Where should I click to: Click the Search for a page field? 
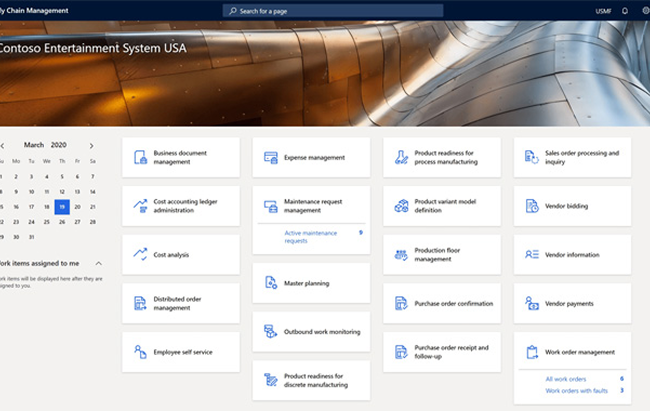click(x=333, y=11)
